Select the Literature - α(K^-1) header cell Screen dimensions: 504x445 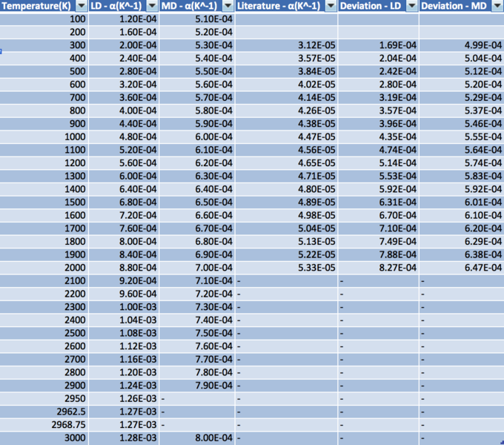click(x=286, y=6)
